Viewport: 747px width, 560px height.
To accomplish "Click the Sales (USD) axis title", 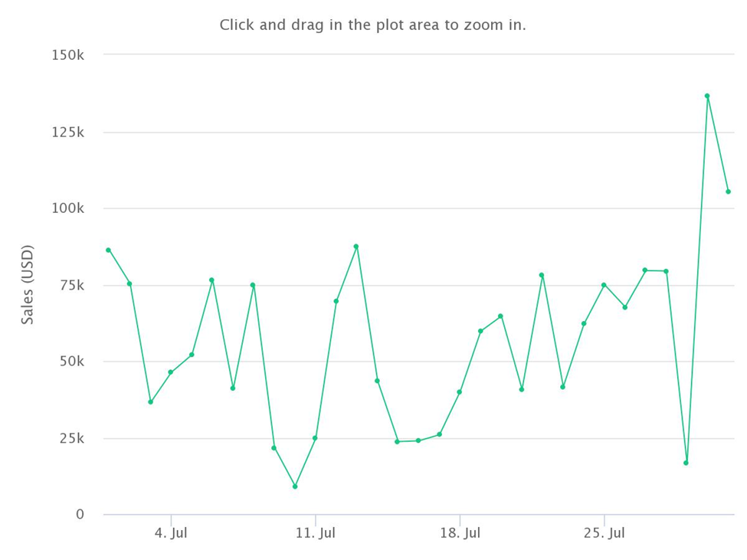I will pyautogui.click(x=28, y=285).
